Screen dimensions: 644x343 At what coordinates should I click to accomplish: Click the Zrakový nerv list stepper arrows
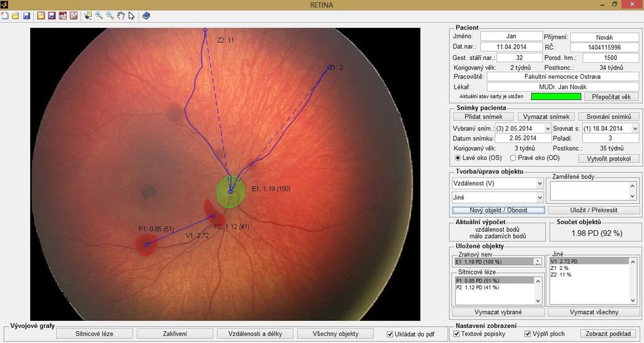(538, 262)
